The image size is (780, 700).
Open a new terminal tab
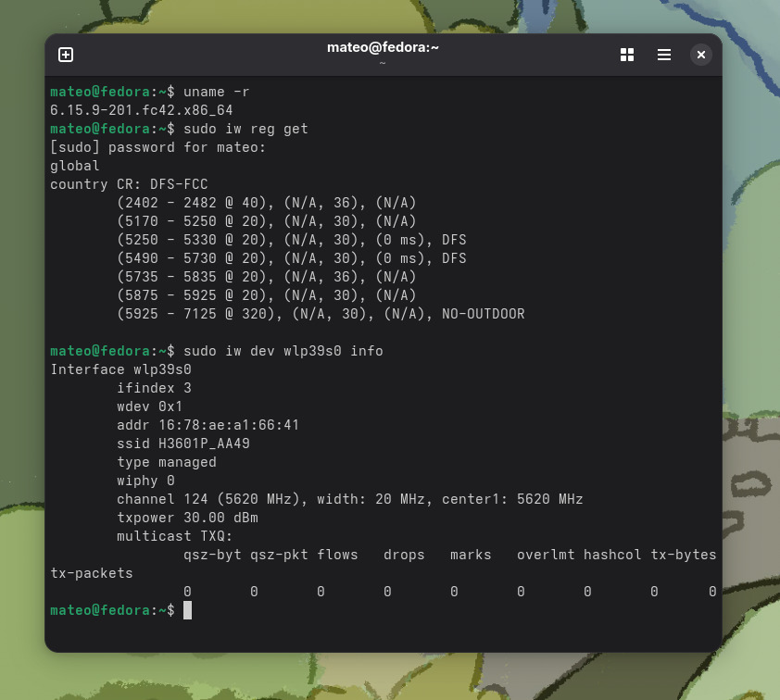pos(66,55)
